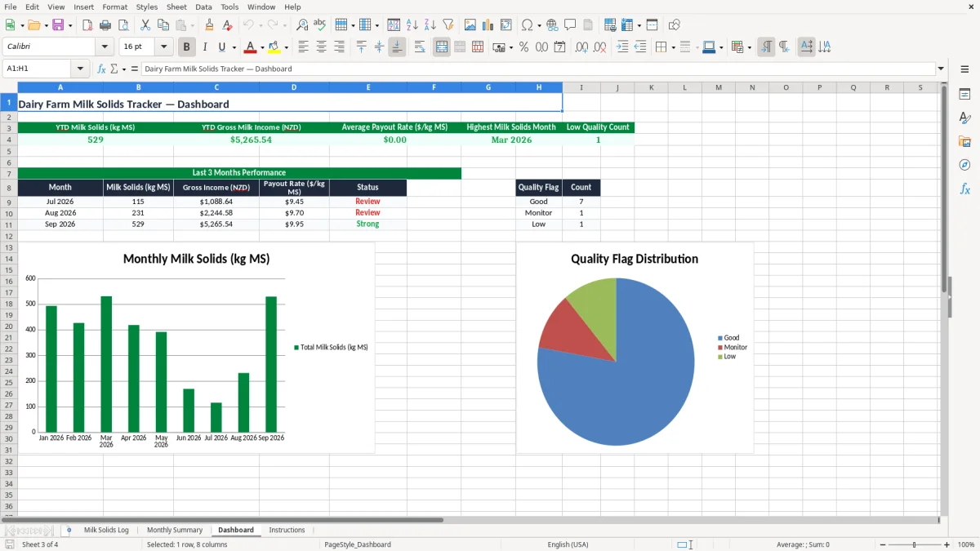Expand the formula bar arrow
980x551 pixels.
pyautogui.click(x=941, y=69)
